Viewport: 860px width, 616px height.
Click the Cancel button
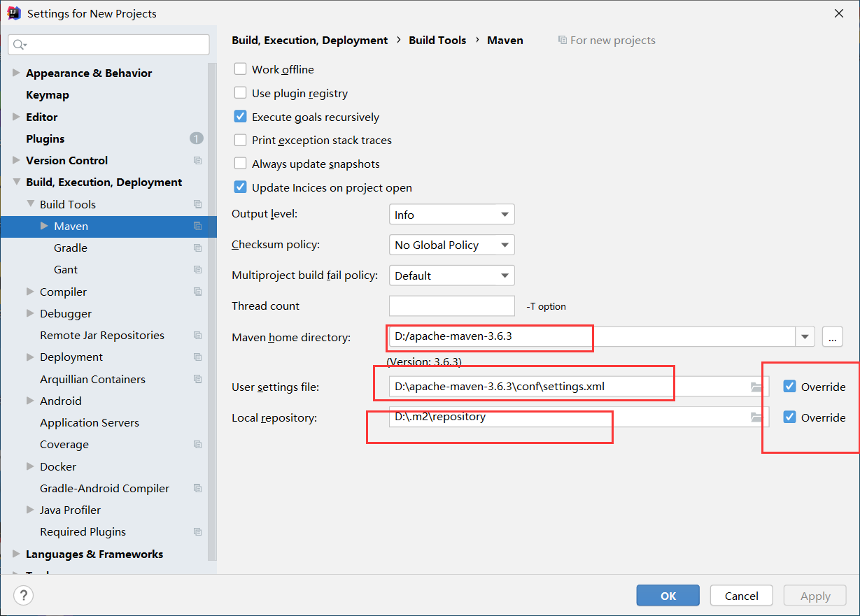[x=741, y=596]
